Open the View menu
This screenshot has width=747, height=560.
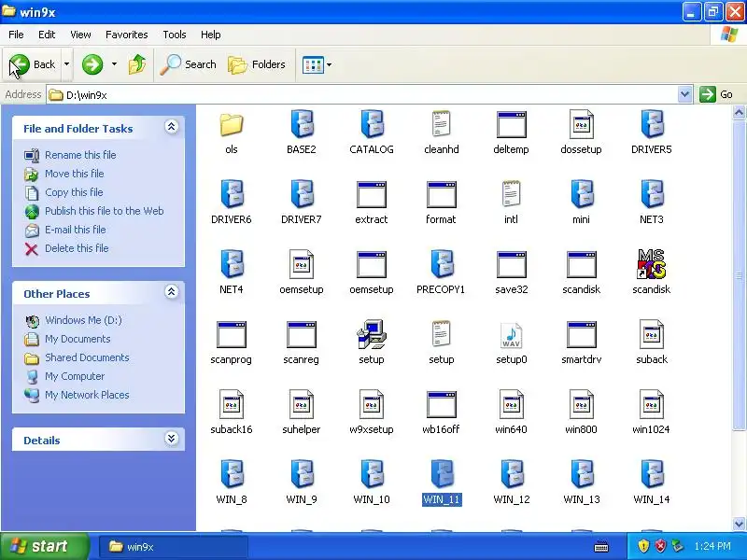(x=80, y=35)
